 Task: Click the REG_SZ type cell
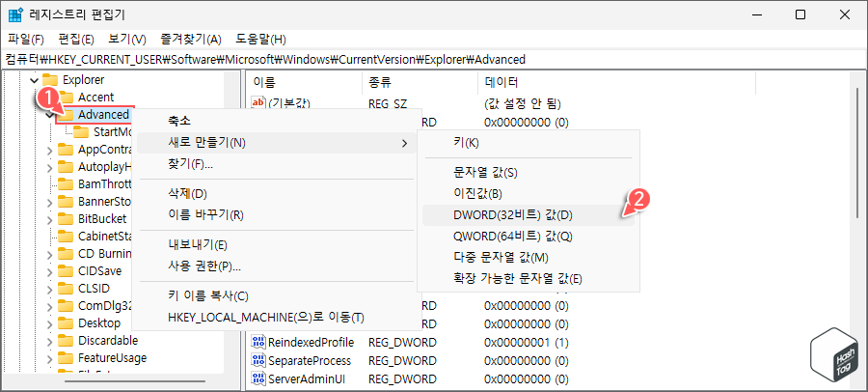tap(388, 103)
